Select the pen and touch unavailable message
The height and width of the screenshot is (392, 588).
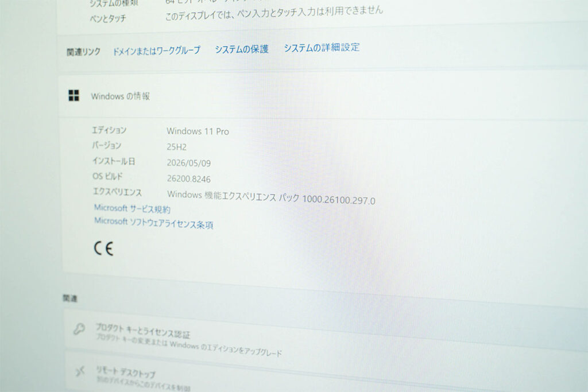point(274,13)
